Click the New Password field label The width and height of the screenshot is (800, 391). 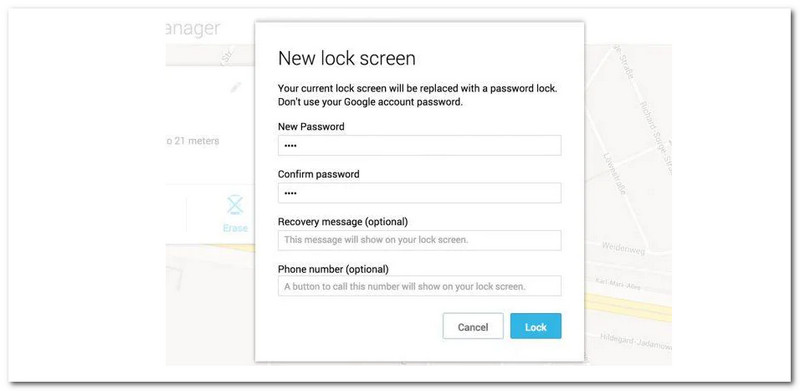[x=311, y=127]
